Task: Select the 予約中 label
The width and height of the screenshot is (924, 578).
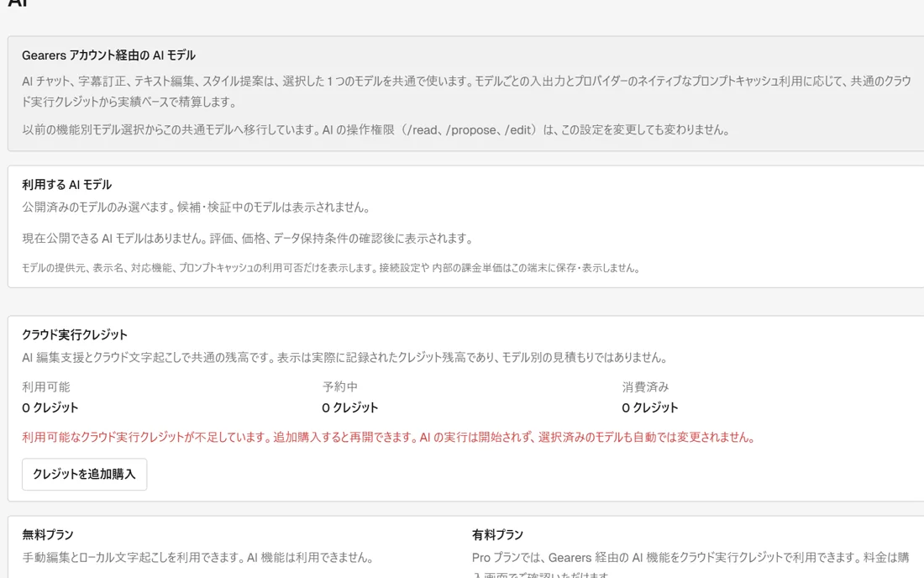Action: coord(340,387)
